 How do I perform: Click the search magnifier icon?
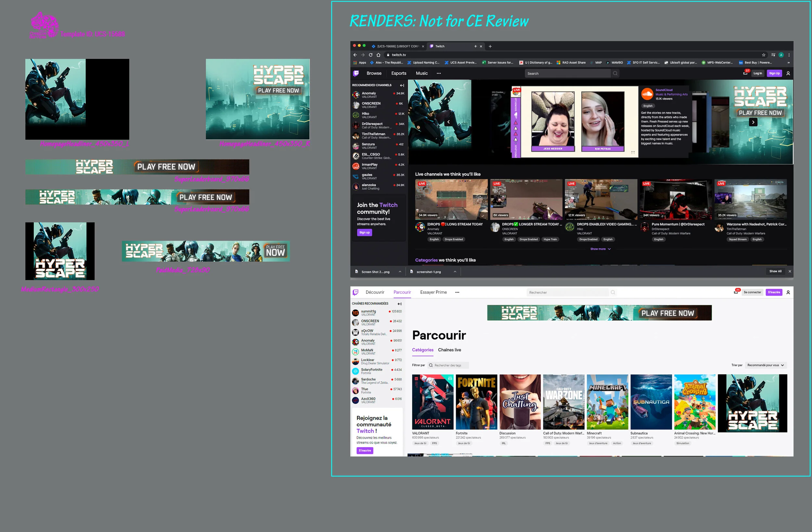point(615,73)
